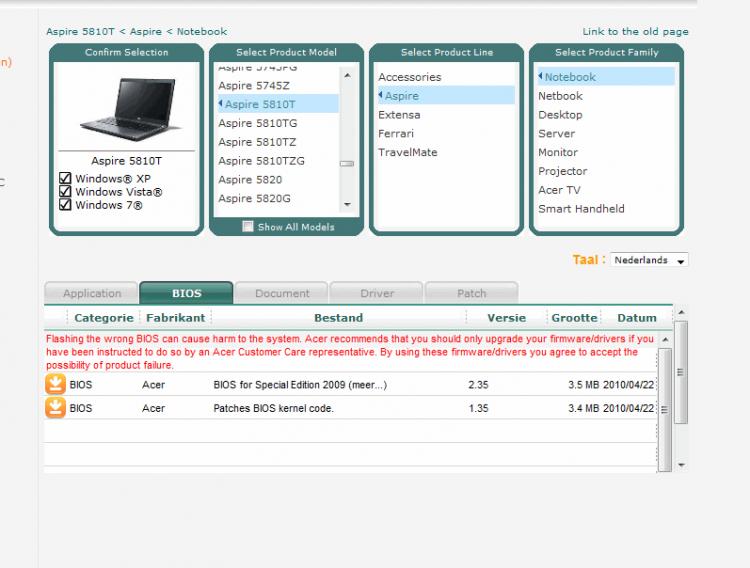This screenshot has width=750, height=568.
Task: Select Smart Handheld product family
Action: click(606, 208)
